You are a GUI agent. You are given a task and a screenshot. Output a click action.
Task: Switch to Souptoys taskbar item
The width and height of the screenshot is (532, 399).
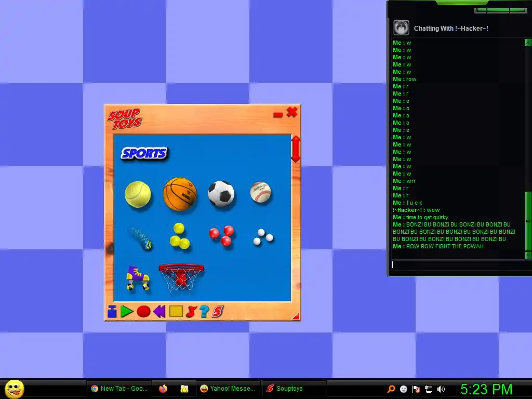(294, 389)
